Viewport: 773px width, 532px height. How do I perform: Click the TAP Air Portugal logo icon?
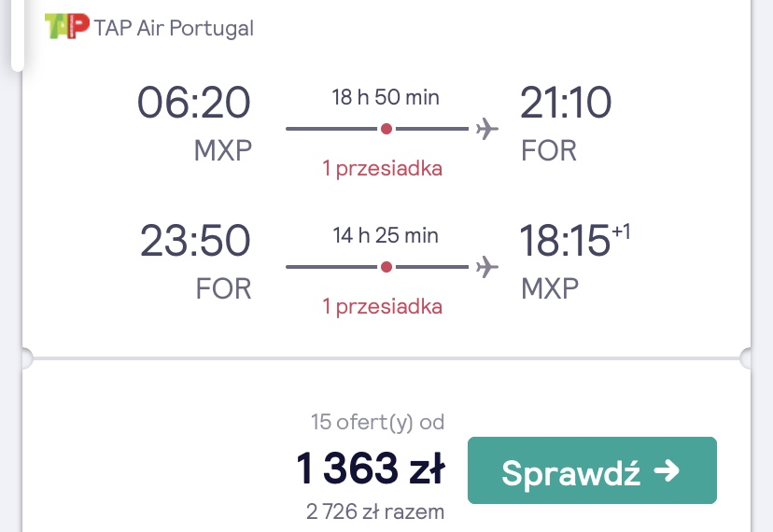[67, 26]
